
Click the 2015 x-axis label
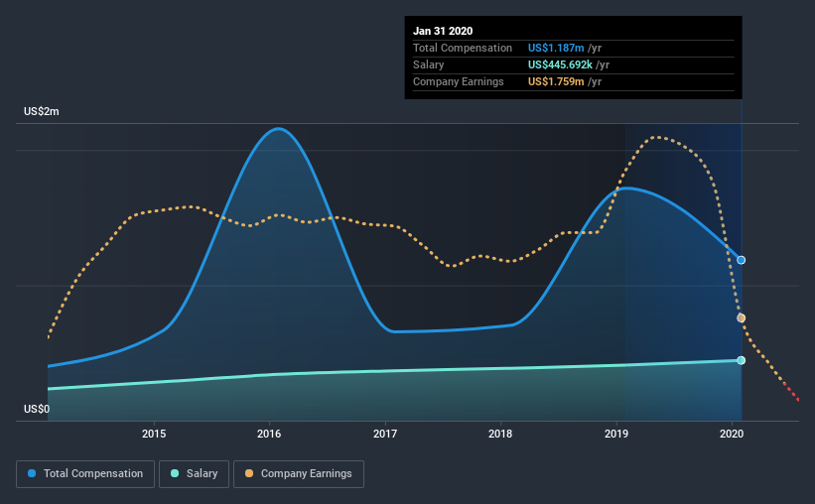point(154,434)
